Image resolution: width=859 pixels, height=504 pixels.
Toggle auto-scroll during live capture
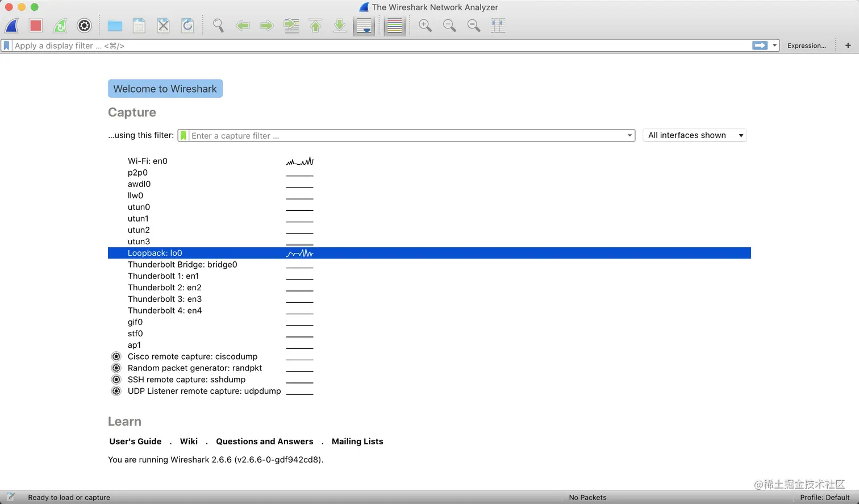point(364,26)
